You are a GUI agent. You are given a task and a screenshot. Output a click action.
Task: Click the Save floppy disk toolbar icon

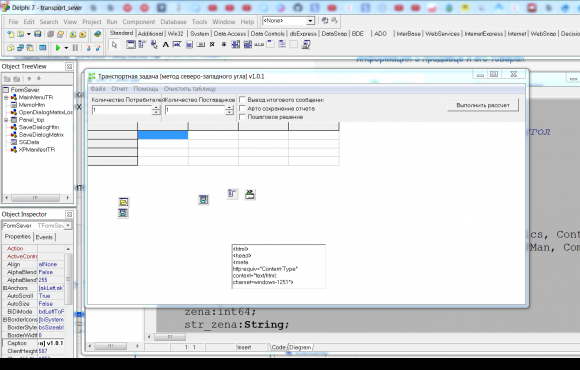(37, 34)
